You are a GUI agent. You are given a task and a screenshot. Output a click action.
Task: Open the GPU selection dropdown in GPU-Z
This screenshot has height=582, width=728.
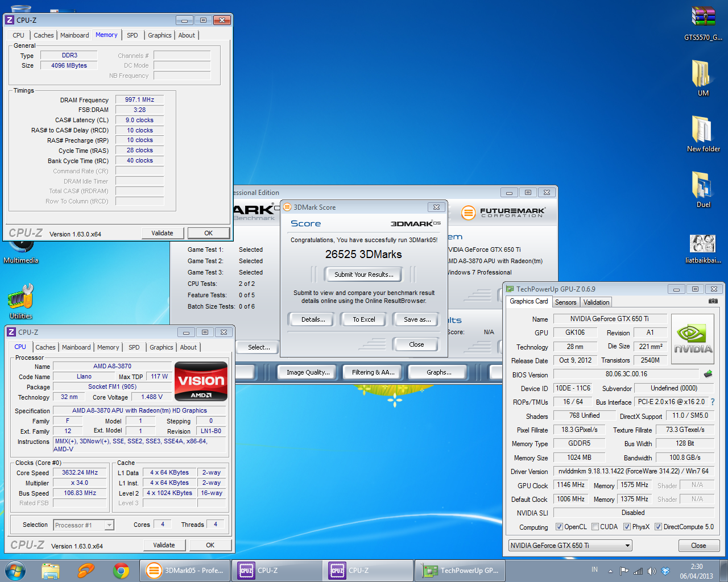pos(570,546)
